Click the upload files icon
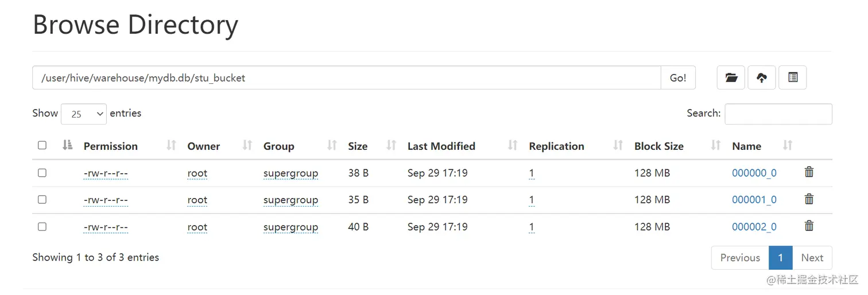This screenshot has height=295, width=868. tap(762, 77)
